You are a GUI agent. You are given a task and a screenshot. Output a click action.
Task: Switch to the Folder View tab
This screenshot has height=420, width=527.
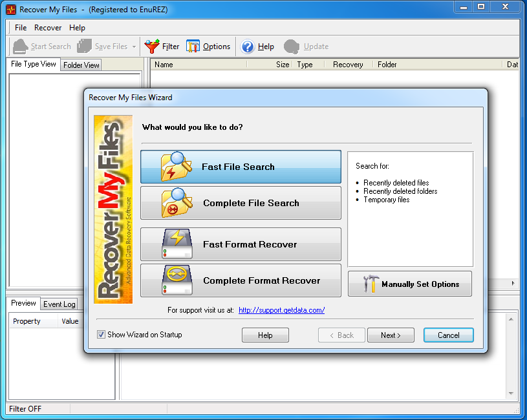pos(81,65)
